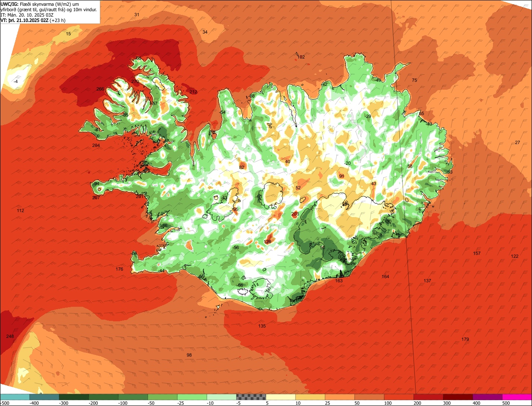Click the map value 207
Viewport: 532px width, 406px height.
pyautogui.click(x=96, y=198)
